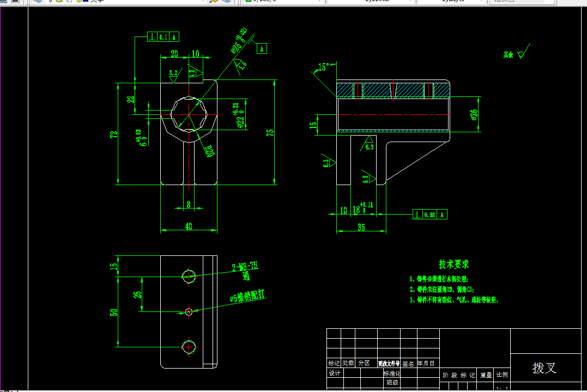
Task: Select the upper M8 hole circle
Action: [189, 276]
